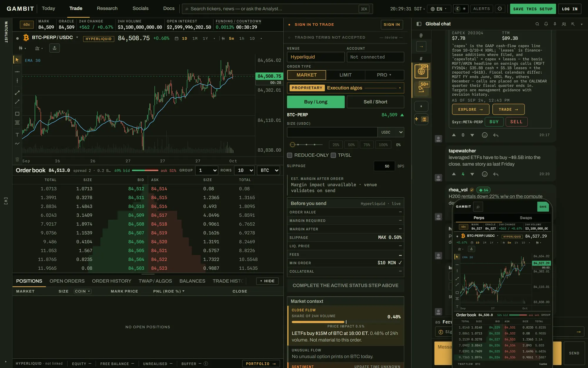Reply to tapewatcher's message

pos(496,174)
